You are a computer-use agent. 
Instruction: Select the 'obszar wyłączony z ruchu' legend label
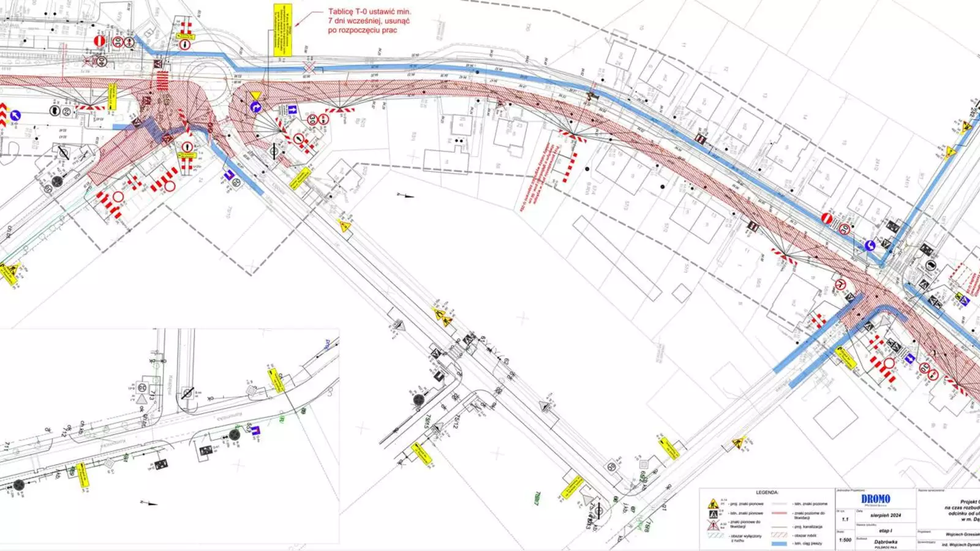pyautogui.click(x=746, y=538)
